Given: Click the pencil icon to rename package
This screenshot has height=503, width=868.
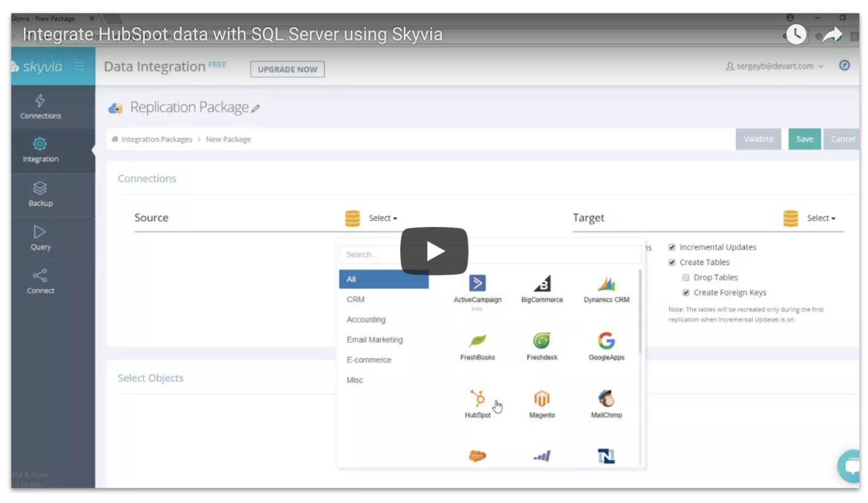Looking at the screenshot, I should point(256,109).
